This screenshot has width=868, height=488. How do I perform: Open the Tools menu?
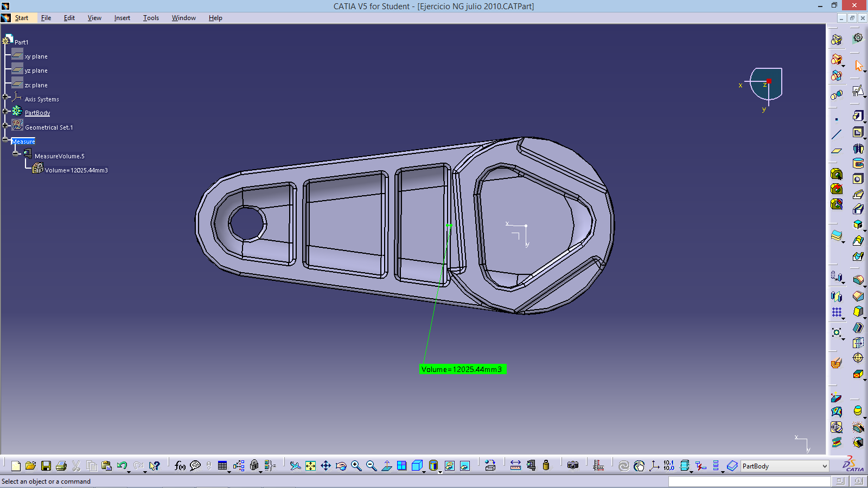click(151, 18)
